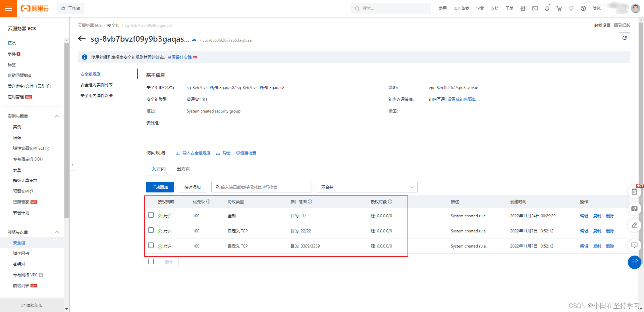Click the info icon next to 授权对象
The width and height of the screenshot is (644, 312).
tap(390, 202)
